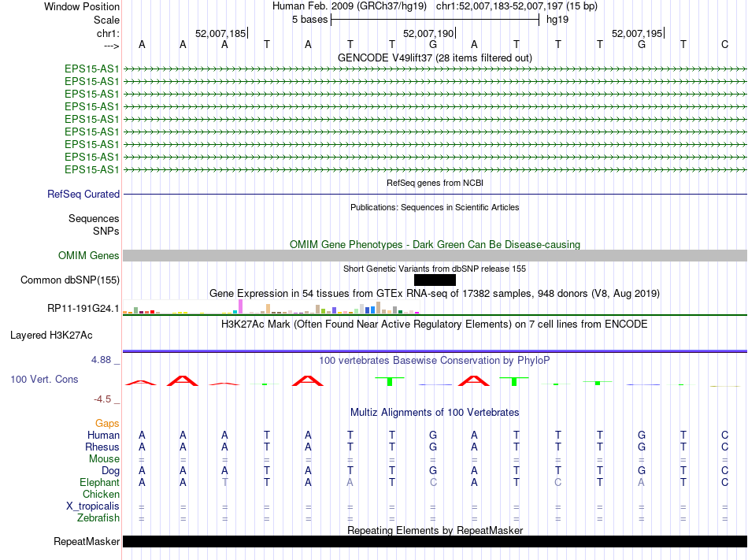This screenshot has height=560, width=748.
Task: Click the Common dbSNP(155) track label
Action: pyautogui.click(x=69, y=280)
